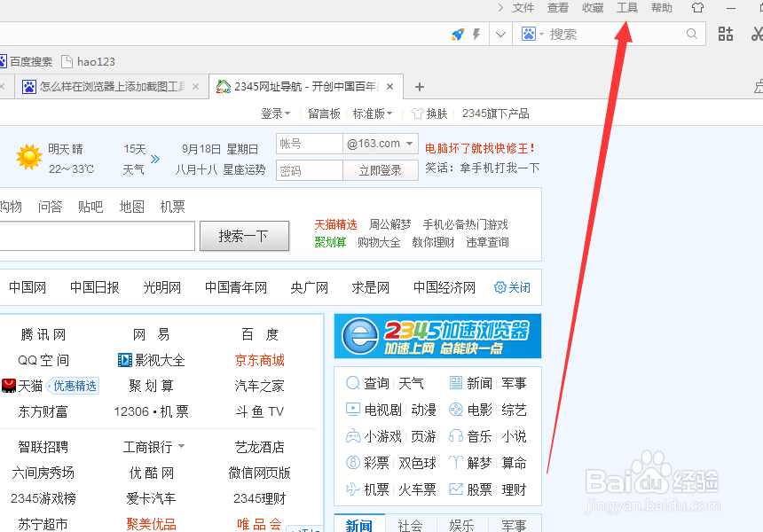Click the 立即登录 button
This screenshot has width=763, height=532.
tap(381, 171)
